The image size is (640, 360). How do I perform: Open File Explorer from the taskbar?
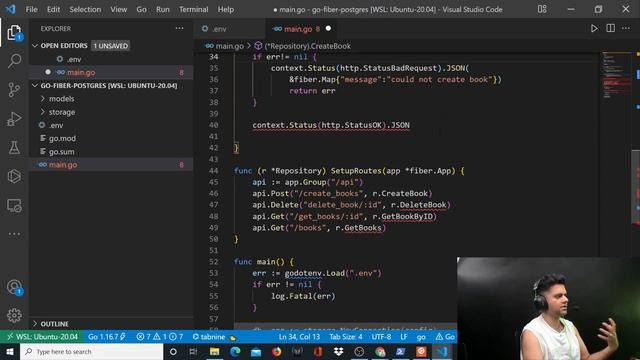(214, 351)
